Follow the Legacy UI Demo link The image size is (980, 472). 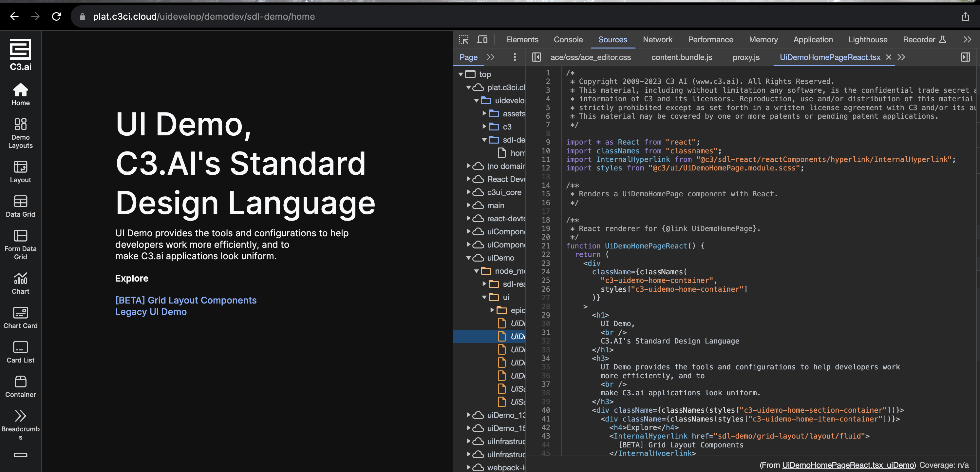[151, 312]
